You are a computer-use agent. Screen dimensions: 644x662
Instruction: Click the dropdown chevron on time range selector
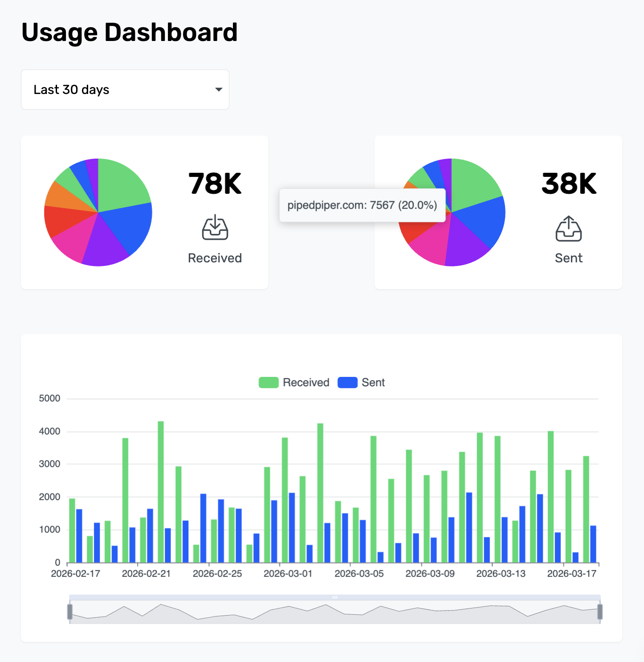pyautogui.click(x=218, y=90)
